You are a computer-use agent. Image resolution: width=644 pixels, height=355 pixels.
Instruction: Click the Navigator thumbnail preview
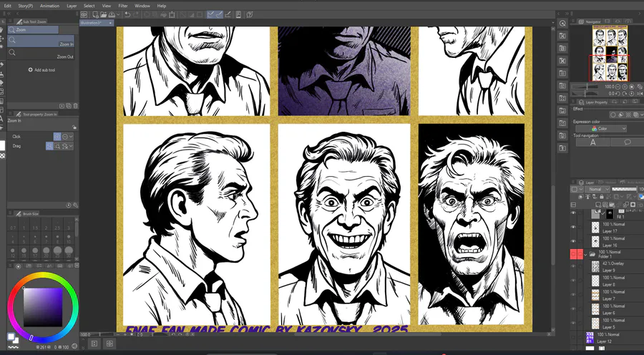(x=610, y=54)
